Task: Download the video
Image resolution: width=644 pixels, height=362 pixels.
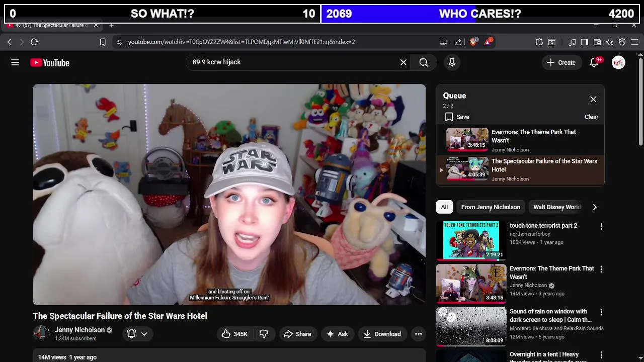Action: tap(382, 334)
